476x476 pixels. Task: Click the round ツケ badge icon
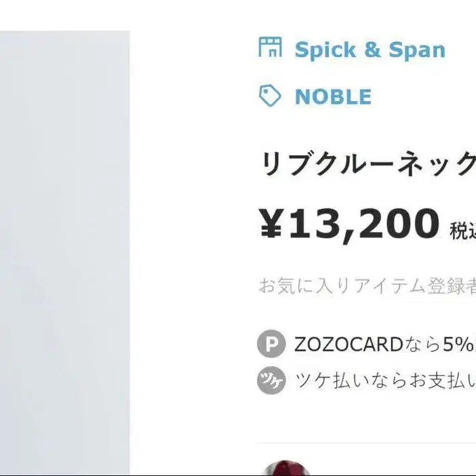(271, 380)
